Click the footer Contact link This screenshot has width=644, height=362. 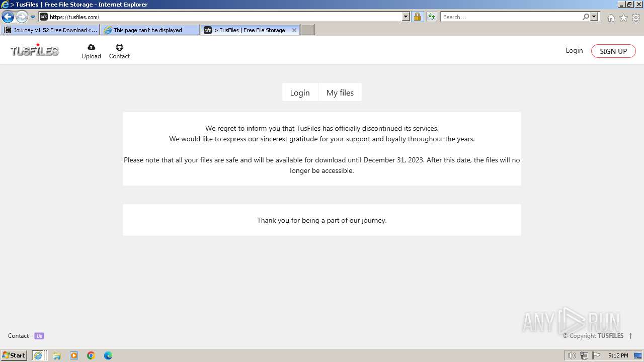[x=18, y=336]
